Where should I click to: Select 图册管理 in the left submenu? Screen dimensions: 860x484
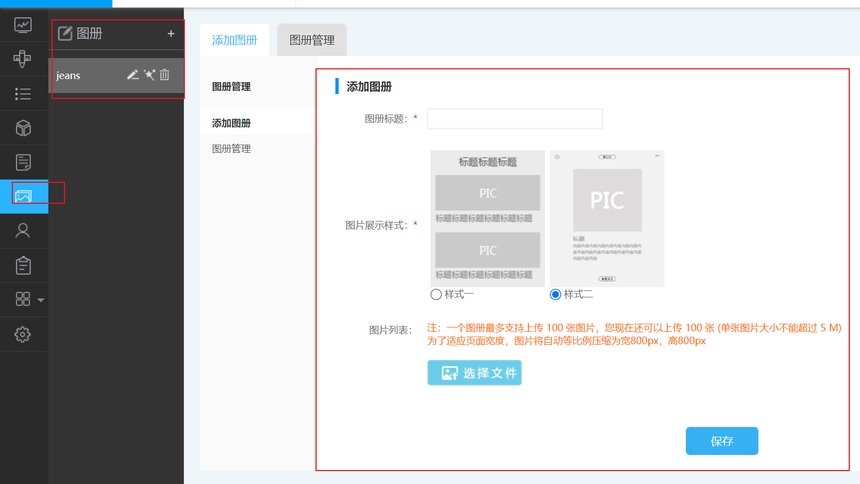point(231,149)
